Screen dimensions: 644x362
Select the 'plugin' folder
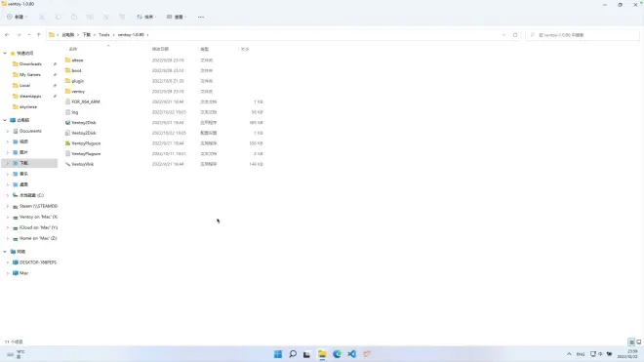click(x=78, y=81)
